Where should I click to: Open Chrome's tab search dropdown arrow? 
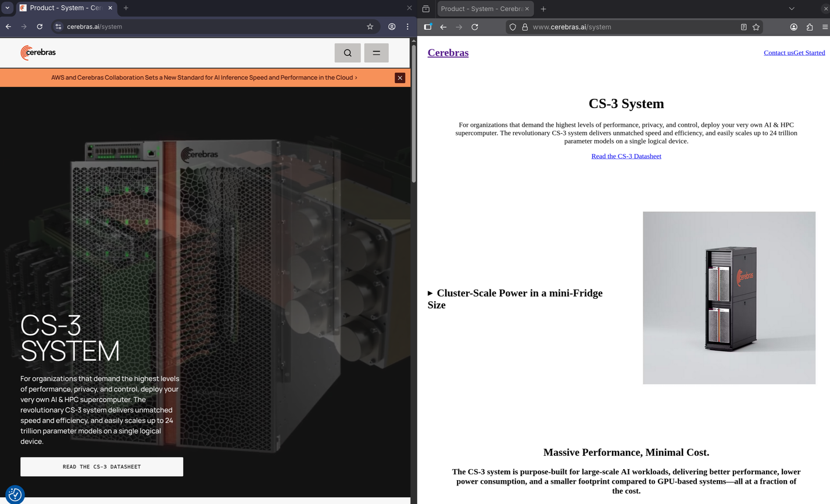point(8,8)
